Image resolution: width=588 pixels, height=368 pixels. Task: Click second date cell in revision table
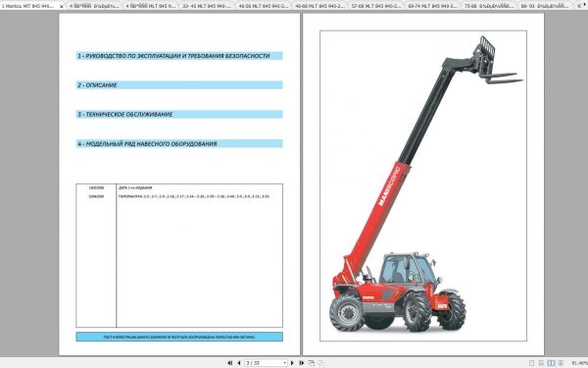(x=96, y=196)
